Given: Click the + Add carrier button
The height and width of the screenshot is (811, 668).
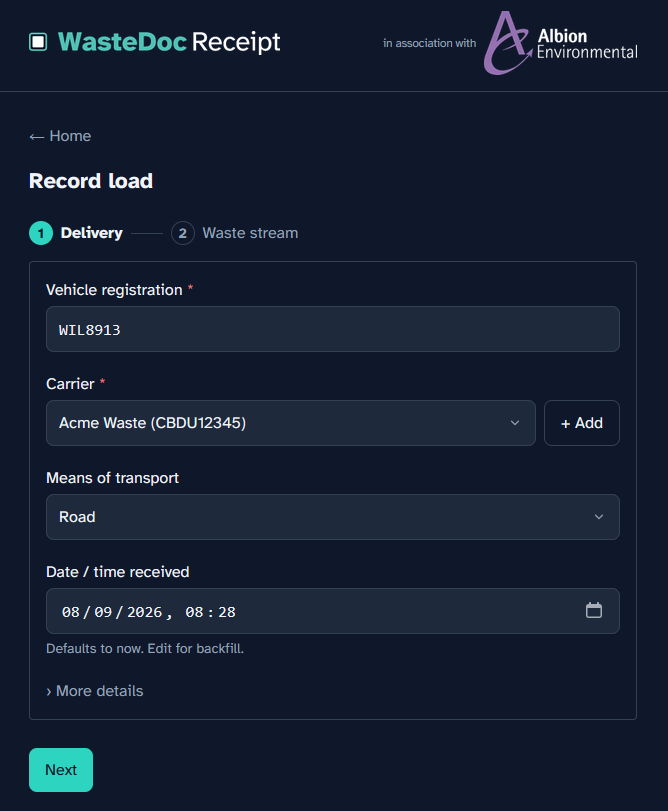Looking at the screenshot, I should (582, 423).
